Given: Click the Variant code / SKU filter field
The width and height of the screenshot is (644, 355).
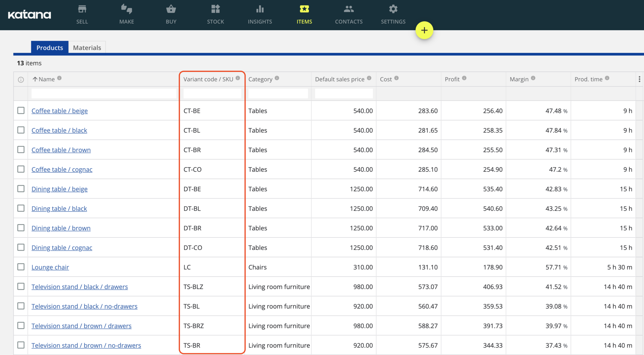Looking at the screenshot, I should click(x=212, y=93).
